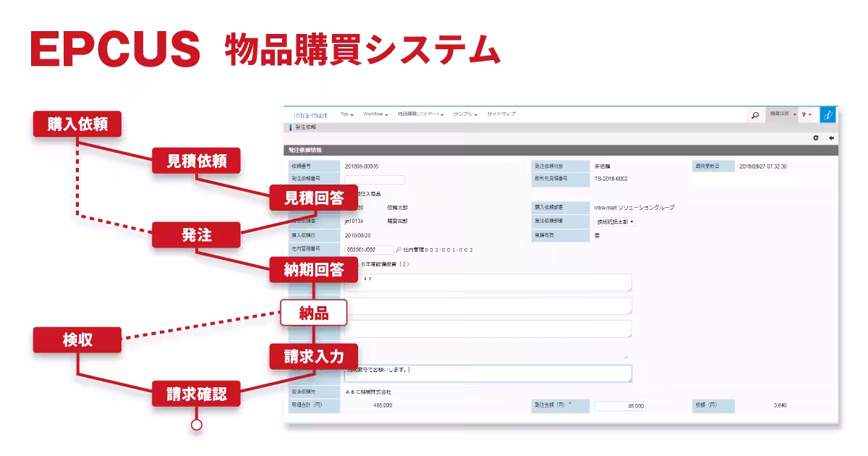Screen dimensions: 868x456
Task: Open the Top menu
Action: pyautogui.click(x=347, y=114)
